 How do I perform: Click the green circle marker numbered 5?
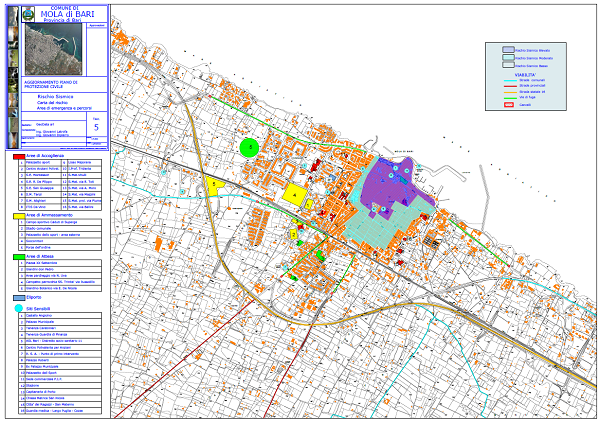[250, 147]
